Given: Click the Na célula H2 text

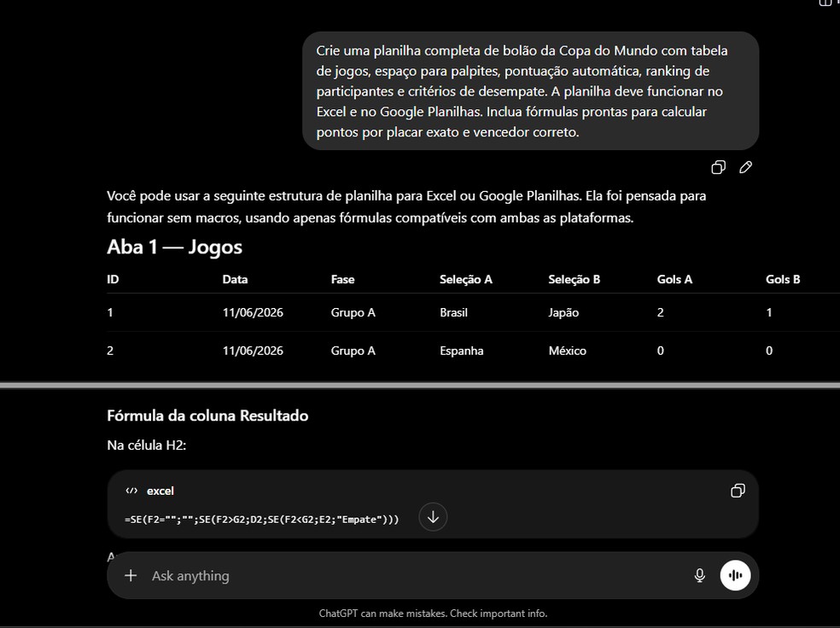Looking at the screenshot, I should pyautogui.click(x=146, y=445).
